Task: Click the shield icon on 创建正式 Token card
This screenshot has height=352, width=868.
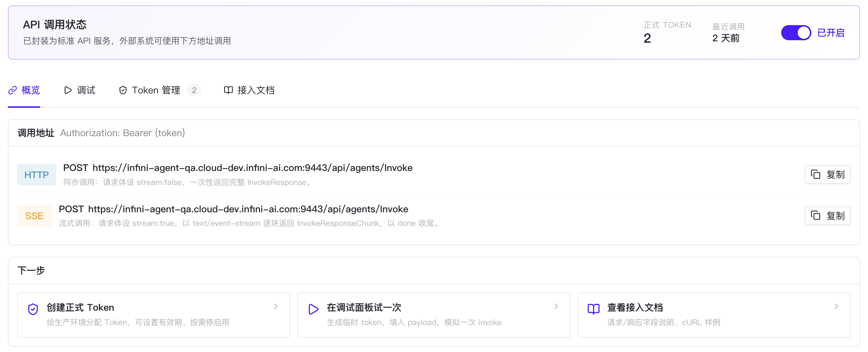Action: (33, 309)
